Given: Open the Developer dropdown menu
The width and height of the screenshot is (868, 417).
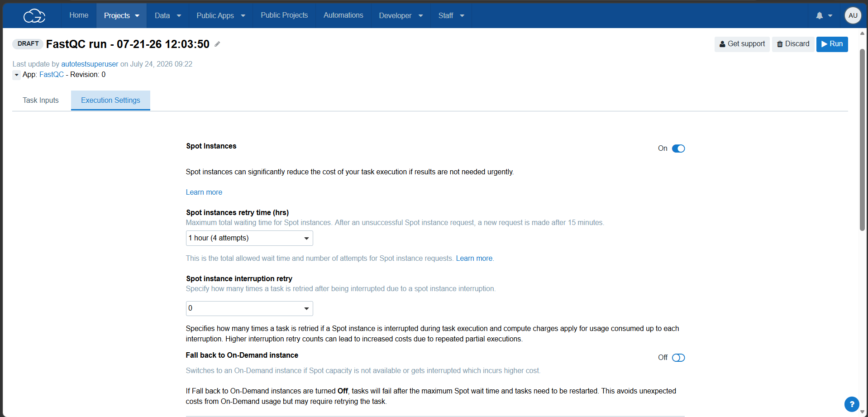Looking at the screenshot, I should (401, 15).
